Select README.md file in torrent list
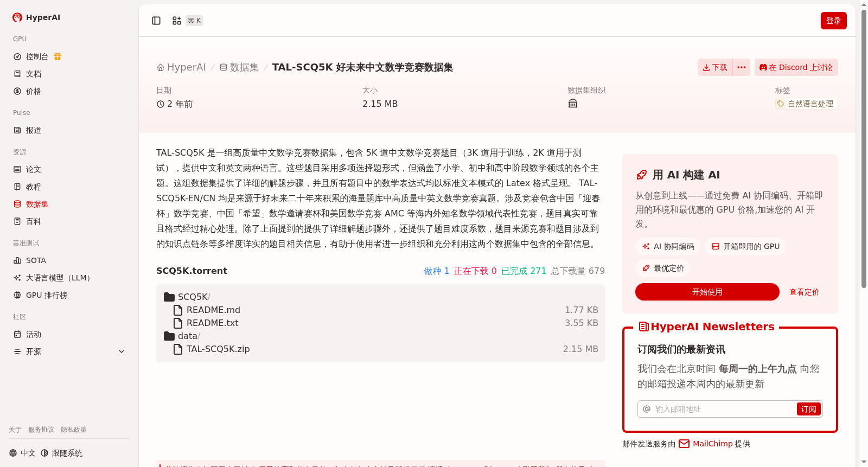 tap(380, 310)
